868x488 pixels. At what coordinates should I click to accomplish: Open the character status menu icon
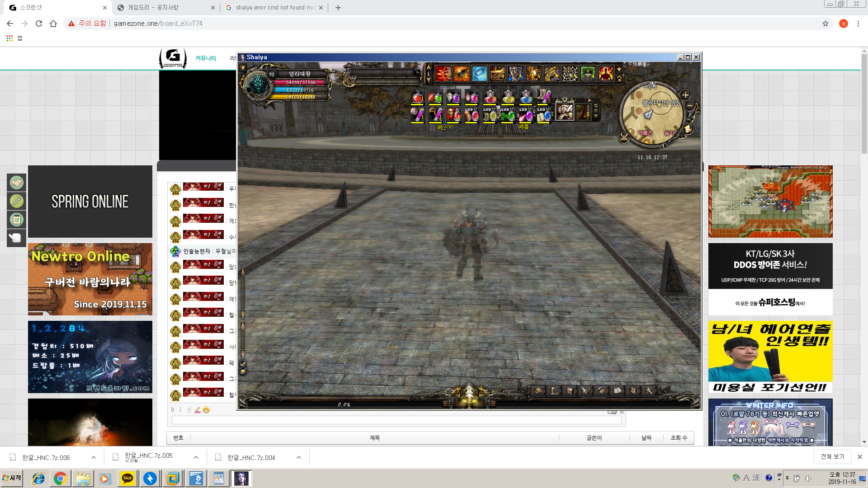click(554, 391)
